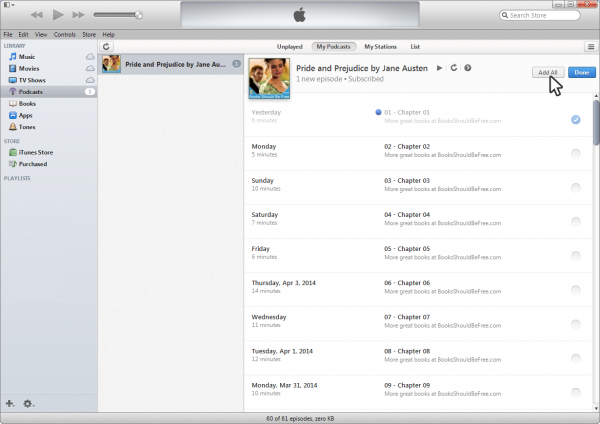Open the Music library icon

13,57
